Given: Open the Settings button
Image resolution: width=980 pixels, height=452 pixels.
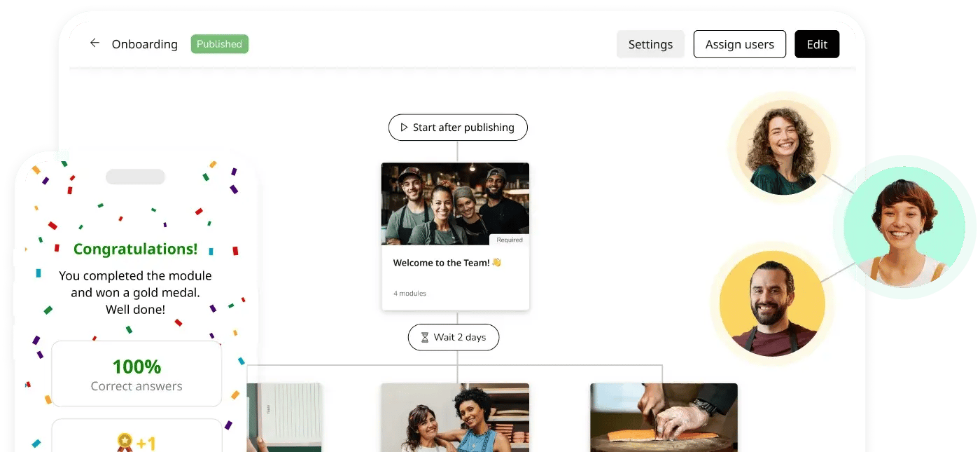Looking at the screenshot, I should (x=650, y=44).
